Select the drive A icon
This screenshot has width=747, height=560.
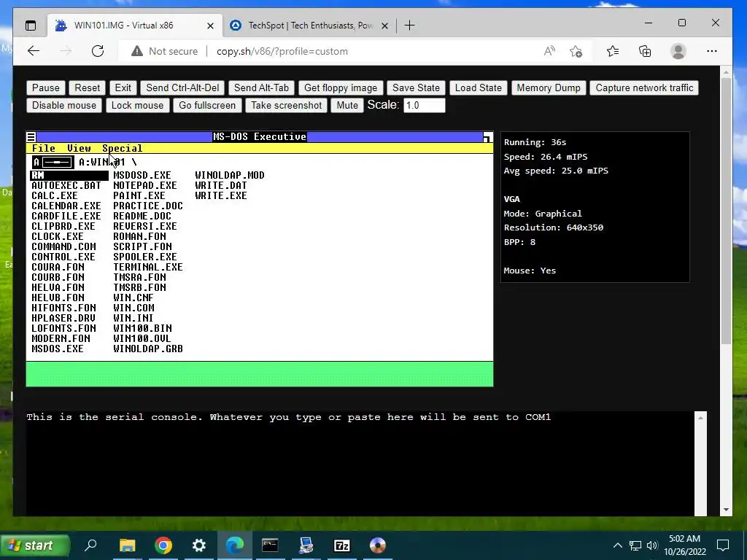click(x=53, y=162)
